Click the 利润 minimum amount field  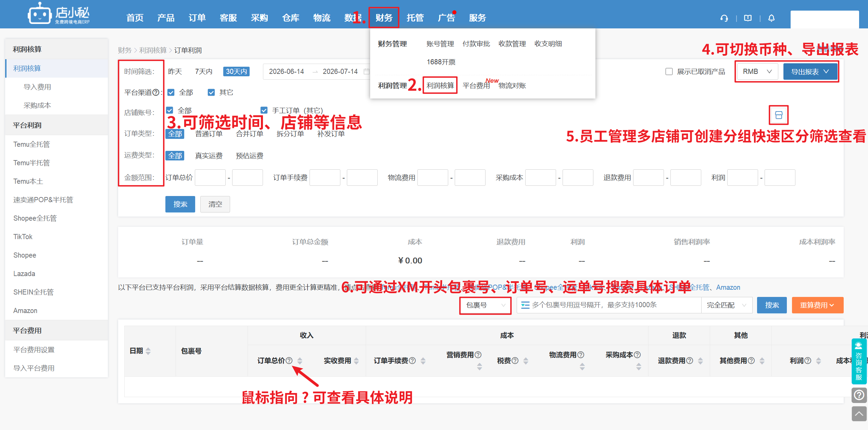coord(742,178)
